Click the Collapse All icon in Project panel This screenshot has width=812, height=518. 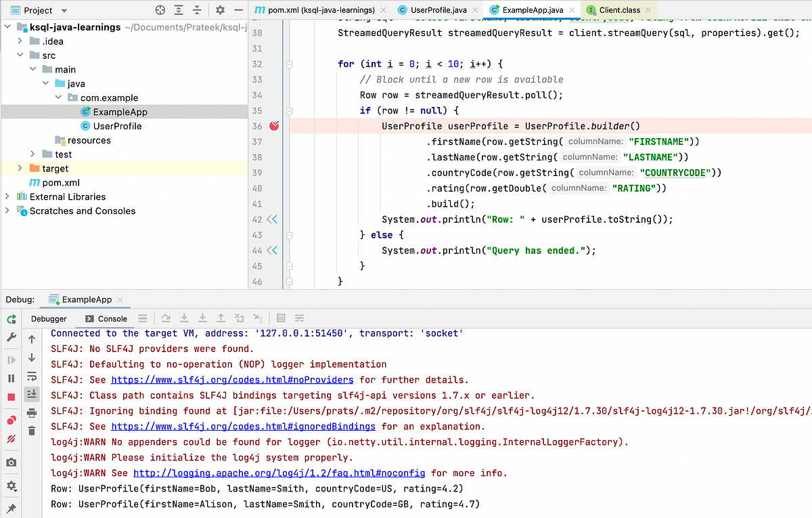click(x=197, y=10)
